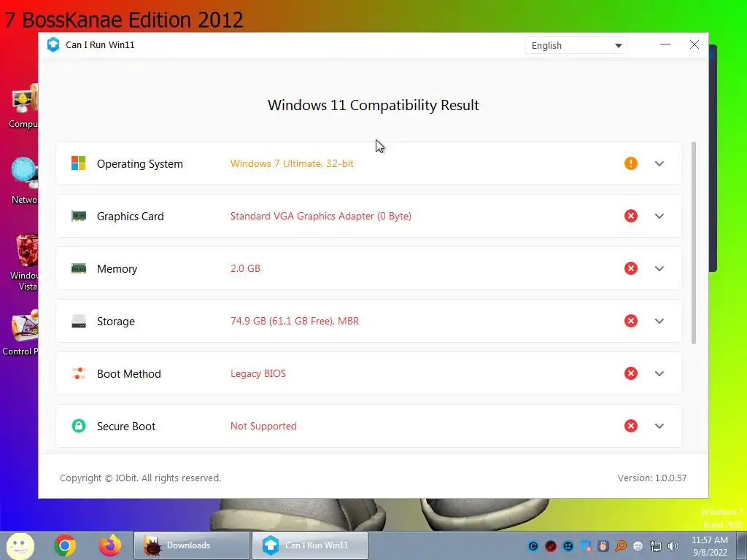Image resolution: width=747 pixels, height=560 pixels.
Task: Click the red fail icon for Boot Method
Action: point(631,373)
